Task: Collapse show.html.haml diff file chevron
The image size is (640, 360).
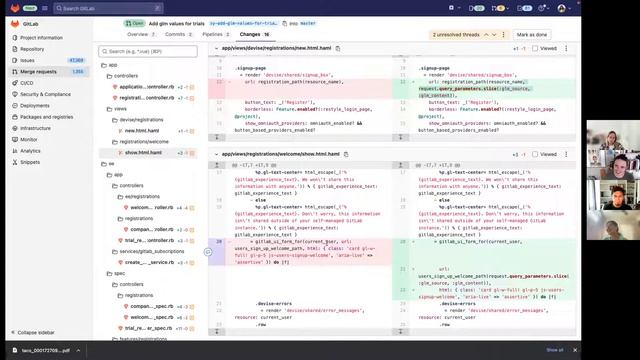Action: click(x=216, y=154)
